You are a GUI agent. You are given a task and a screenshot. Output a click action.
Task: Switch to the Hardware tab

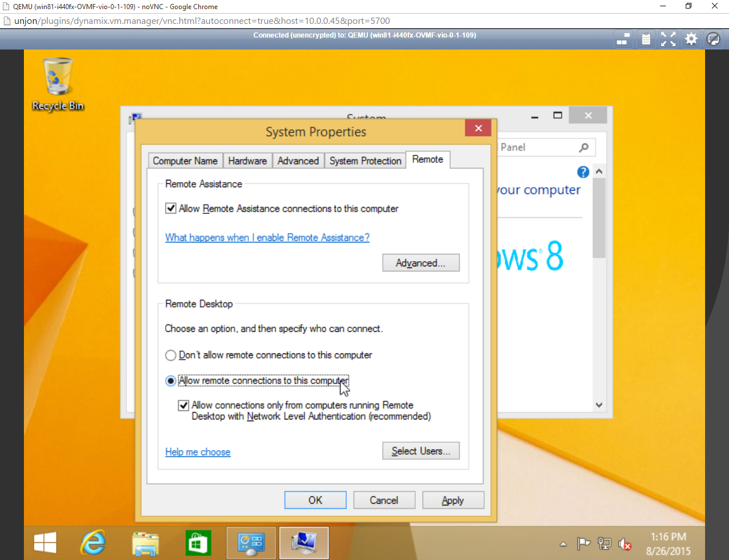coord(247,161)
